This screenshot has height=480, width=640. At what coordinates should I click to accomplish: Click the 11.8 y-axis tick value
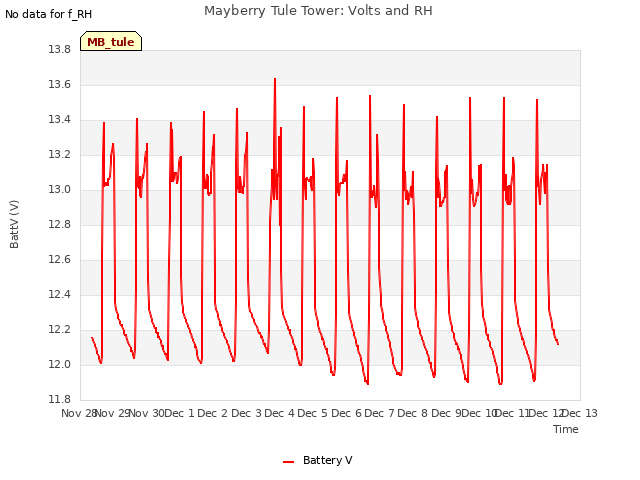(60, 399)
